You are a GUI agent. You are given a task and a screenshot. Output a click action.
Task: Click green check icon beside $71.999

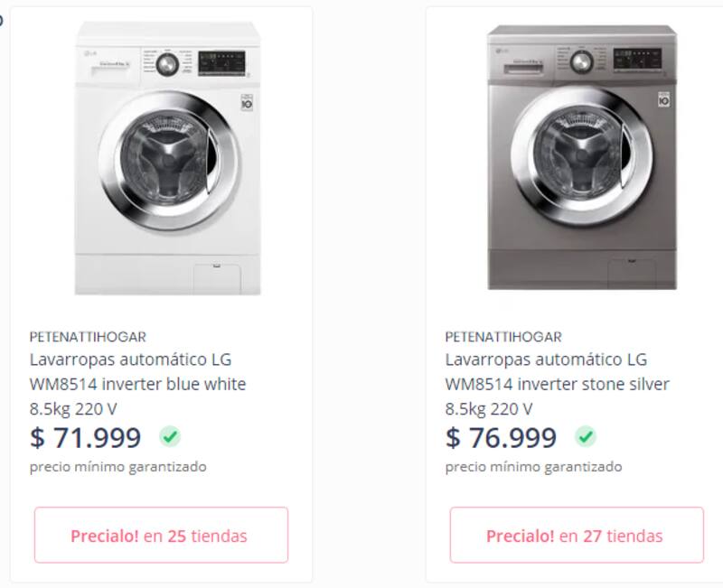pos(170,437)
